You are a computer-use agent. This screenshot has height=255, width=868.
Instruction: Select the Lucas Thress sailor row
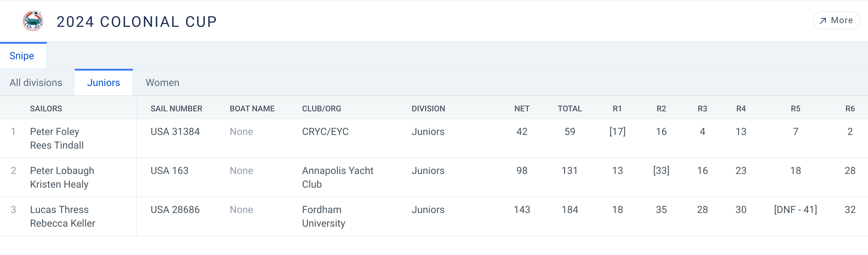(x=59, y=210)
